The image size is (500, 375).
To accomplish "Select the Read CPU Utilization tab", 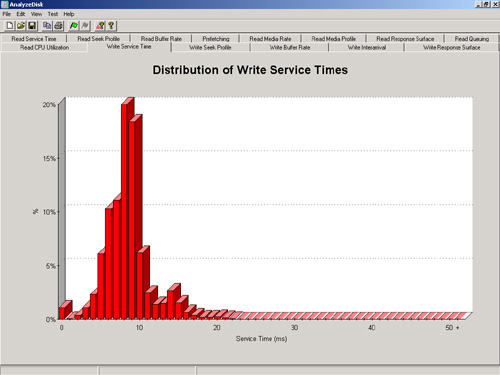I will [44, 47].
